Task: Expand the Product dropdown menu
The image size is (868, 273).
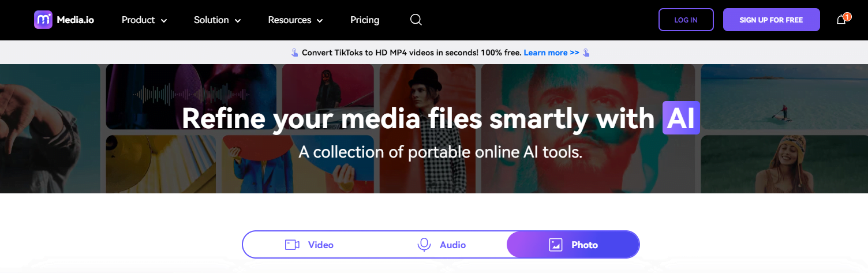Action: point(144,20)
